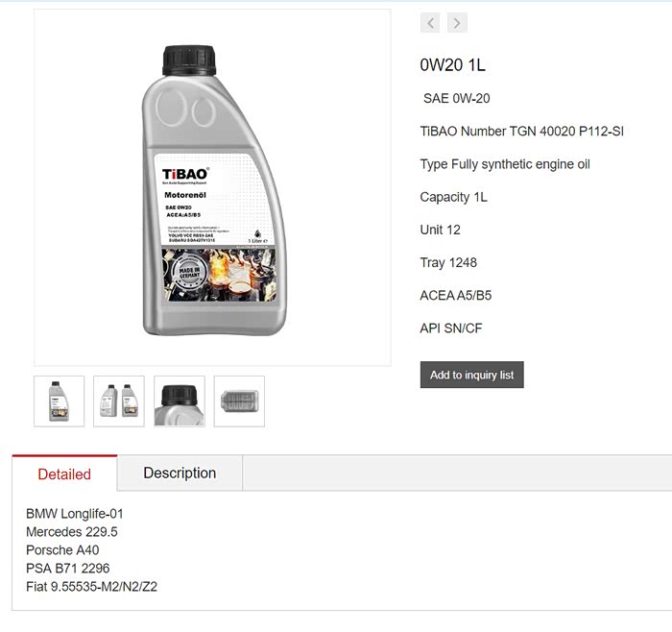Click the Mercedes 229.5 approval line
Screen dimensions: 672x632
click(72, 532)
